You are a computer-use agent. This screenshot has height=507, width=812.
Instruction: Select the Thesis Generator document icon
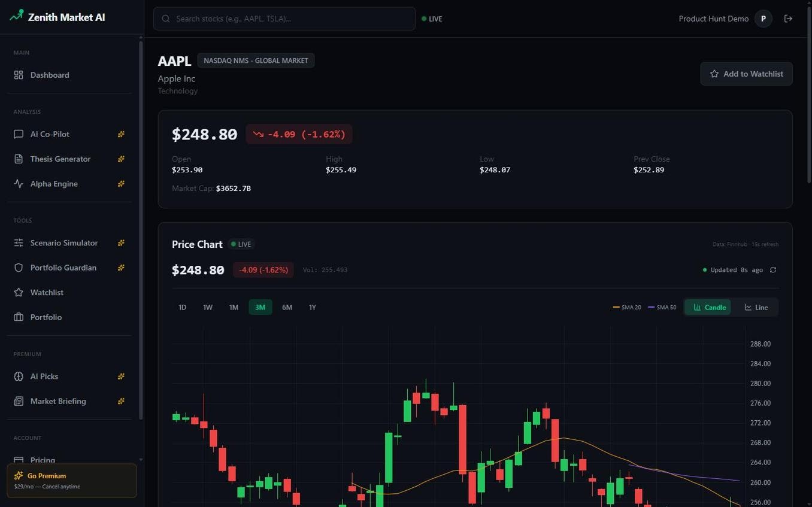20,159
